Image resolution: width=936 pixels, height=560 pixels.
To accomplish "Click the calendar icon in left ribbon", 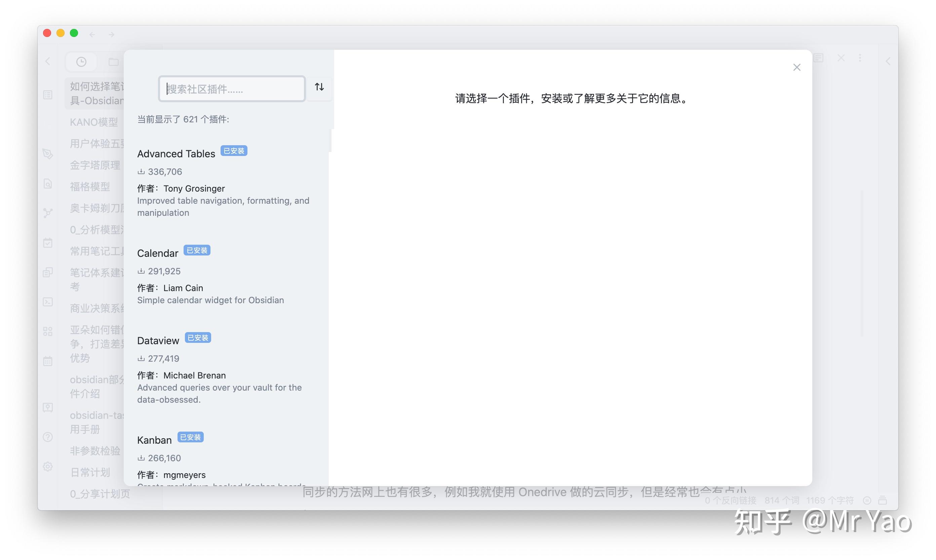I will tap(48, 361).
